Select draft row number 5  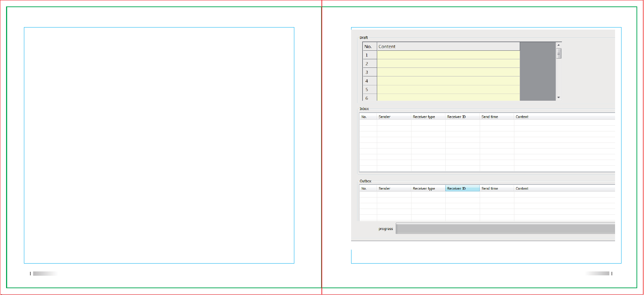[370, 89]
